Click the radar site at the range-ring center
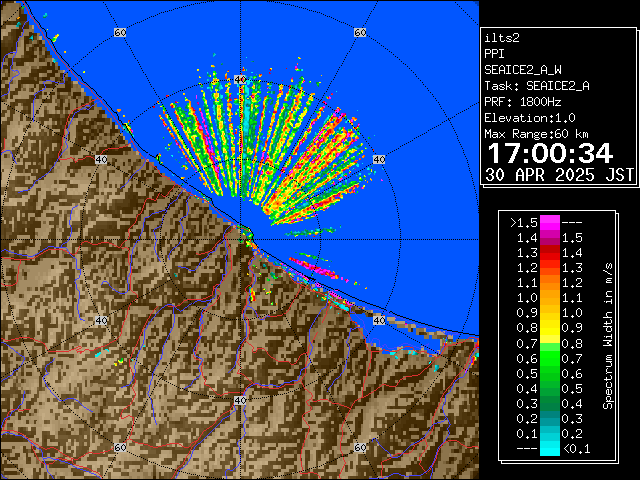 coord(240,240)
